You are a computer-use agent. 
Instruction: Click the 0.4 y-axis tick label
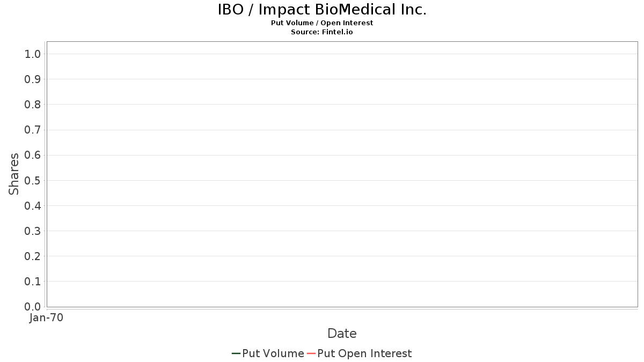[33, 206]
